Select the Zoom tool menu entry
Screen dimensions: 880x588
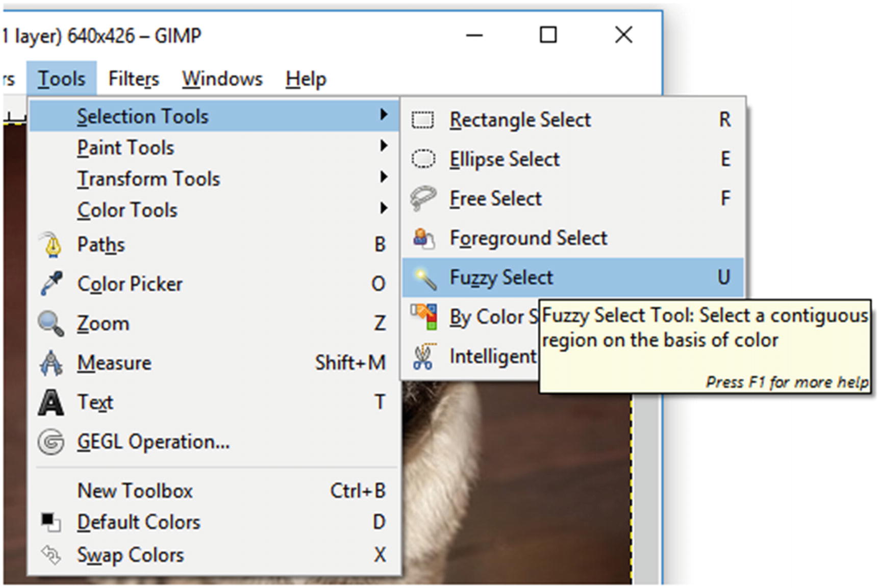point(214,323)
